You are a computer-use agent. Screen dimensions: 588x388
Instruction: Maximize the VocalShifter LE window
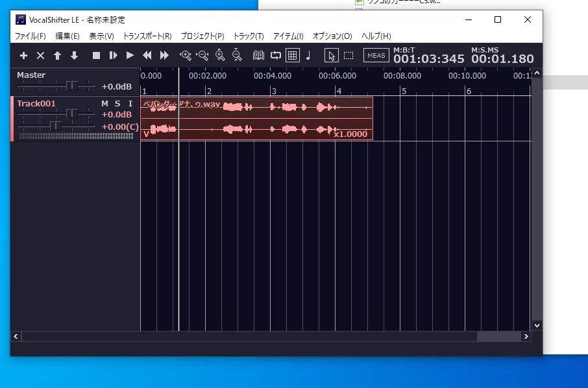point(498,19)
